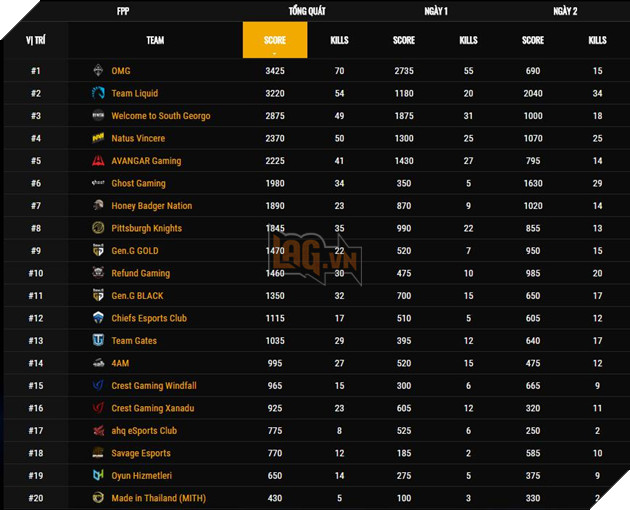Open the Natus Vincere link
Screen dimensions: 630x510
click(x=138, y=138)
